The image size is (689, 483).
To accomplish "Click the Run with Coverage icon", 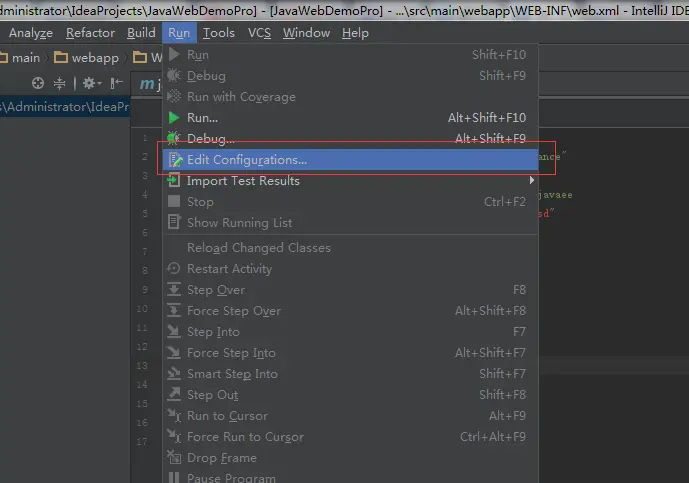I will 174,96.
